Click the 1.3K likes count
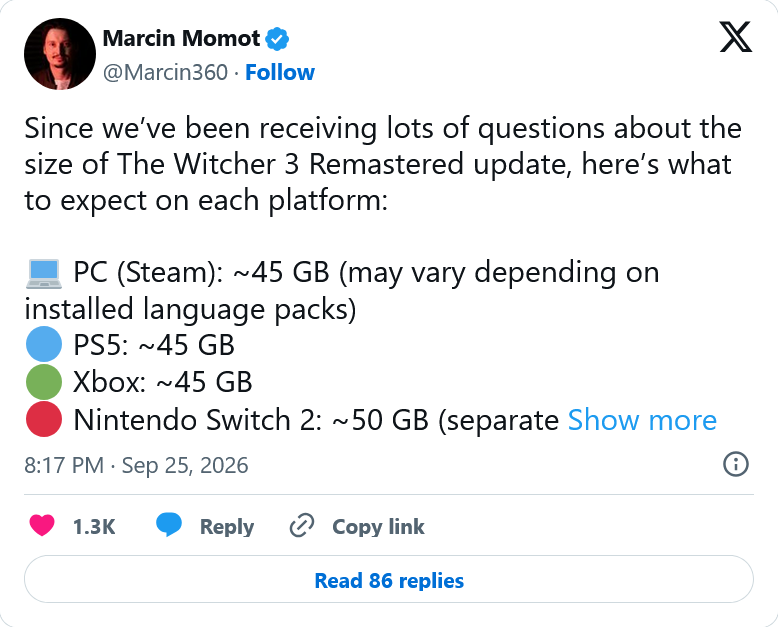778x627 pixels. (x=94, y=526)
